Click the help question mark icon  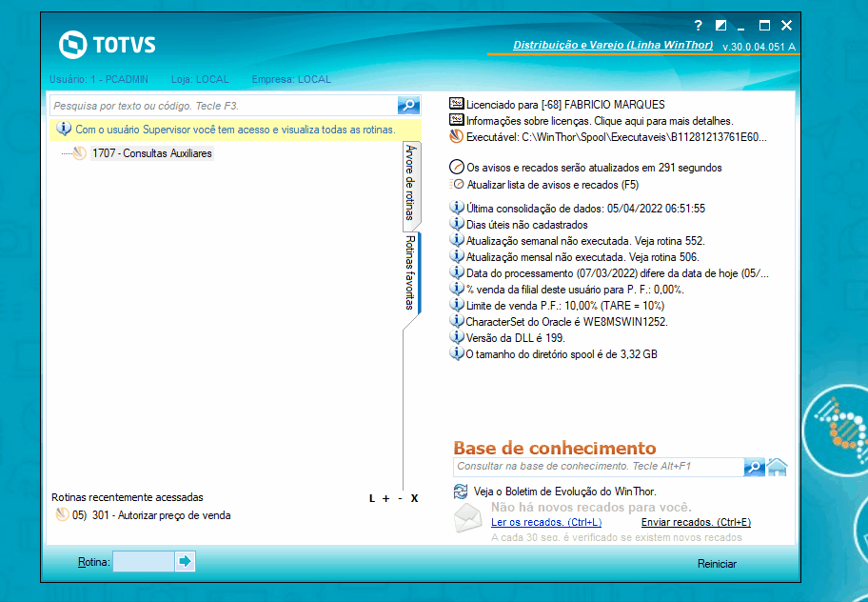[x=698, y=26]
